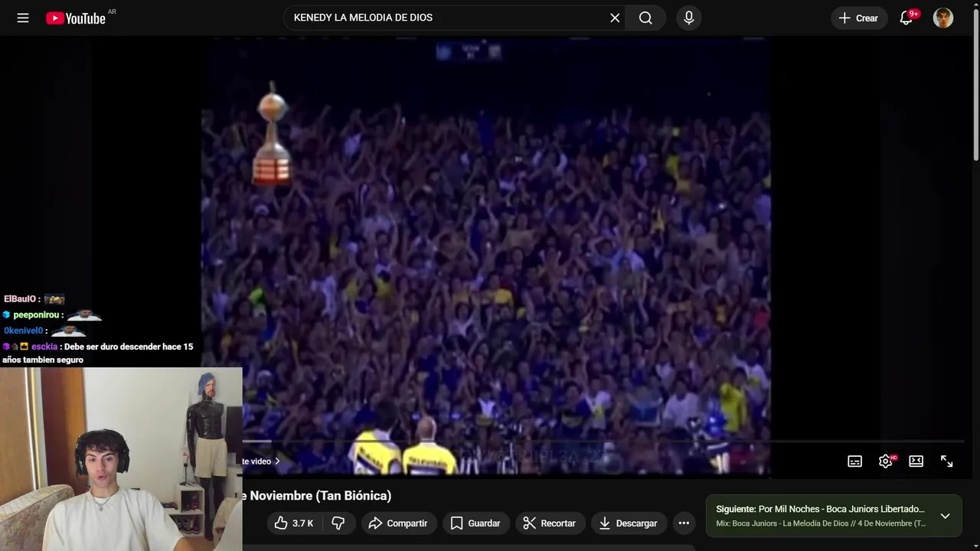Click the video progress bar
Screen dimensions: 980x551
(603, 441)
